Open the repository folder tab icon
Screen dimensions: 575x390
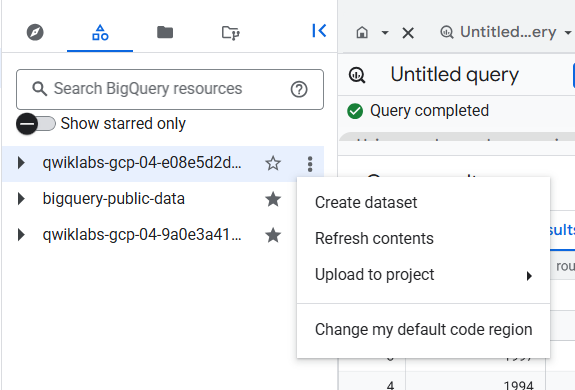231,33
